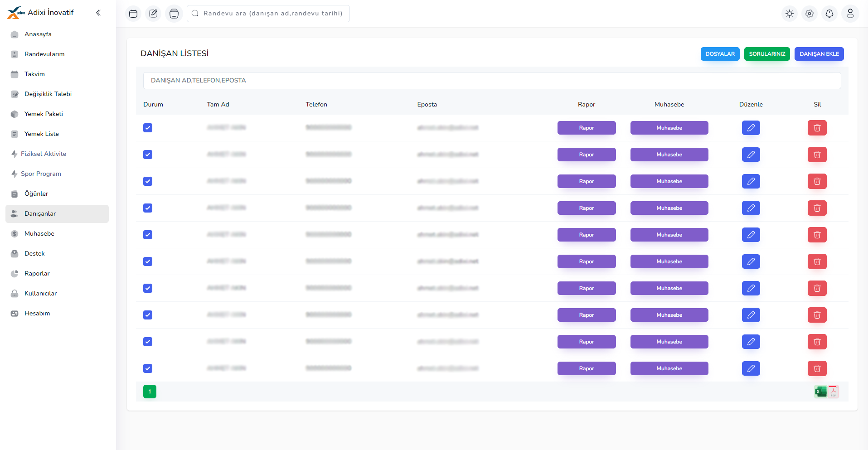Open Öğünler in the sidebar
The image size is (868, 450).
[x=57, y=194]
